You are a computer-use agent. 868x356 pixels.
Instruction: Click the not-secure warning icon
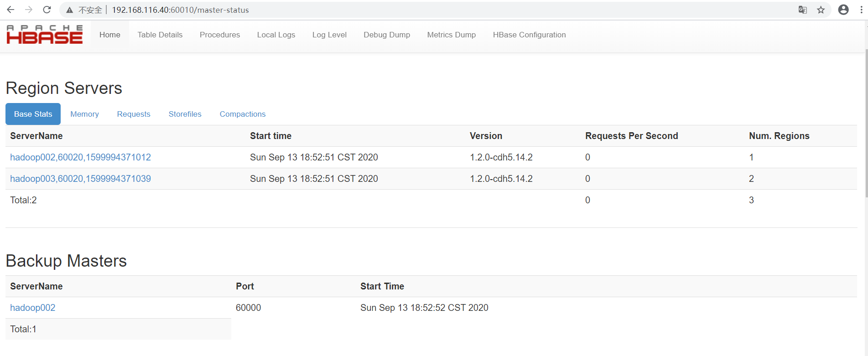click(x=69, y=10)
